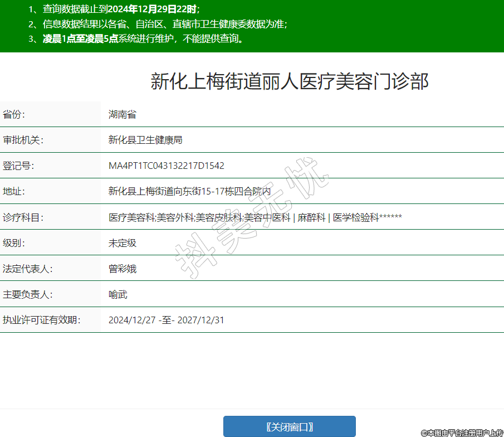Screen dimensions: 504x437
Task: Select the 省份 field label
Action: (x=14, y=115)
